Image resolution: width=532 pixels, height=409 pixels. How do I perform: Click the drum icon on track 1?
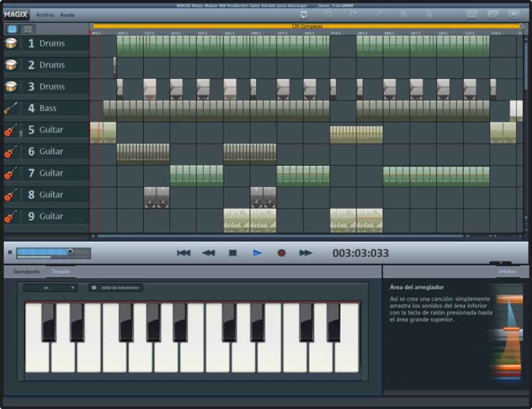pos(11,43)
